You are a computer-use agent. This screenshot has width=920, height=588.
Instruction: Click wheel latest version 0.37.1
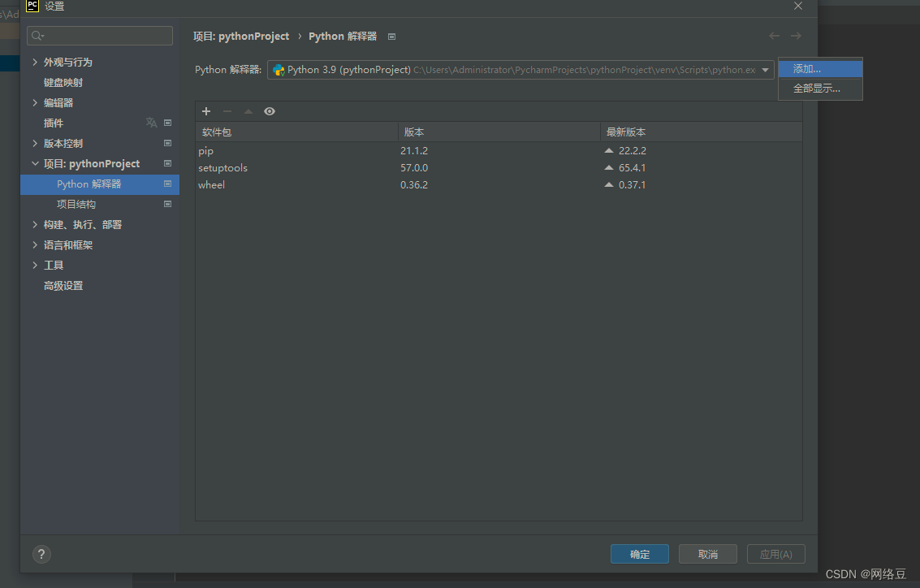pos(632,185)
